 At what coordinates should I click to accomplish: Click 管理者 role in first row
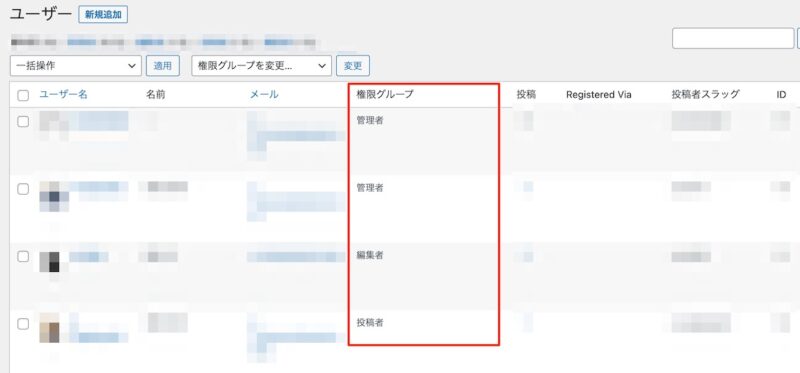point(369,121)
